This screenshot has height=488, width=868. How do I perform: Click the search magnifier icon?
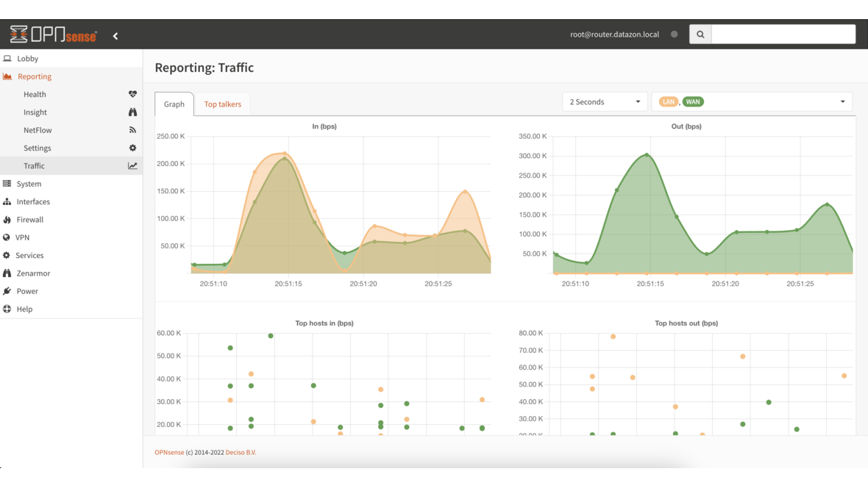click(x=700, y=34)
